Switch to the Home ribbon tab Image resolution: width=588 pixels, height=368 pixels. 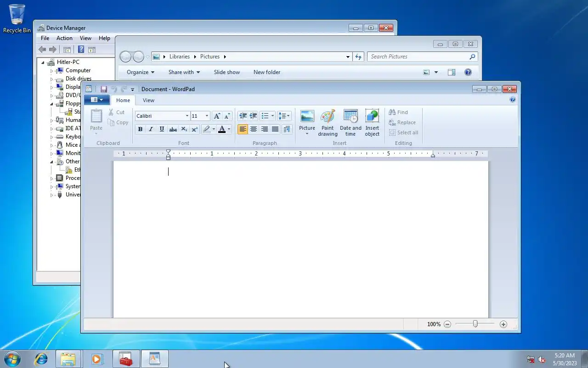[123, 100]
